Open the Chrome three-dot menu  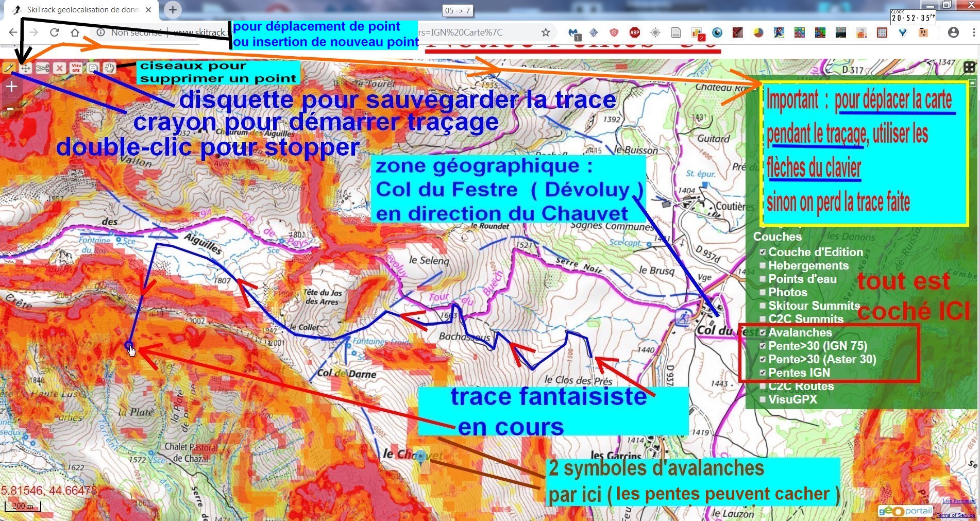coord(973,32)
